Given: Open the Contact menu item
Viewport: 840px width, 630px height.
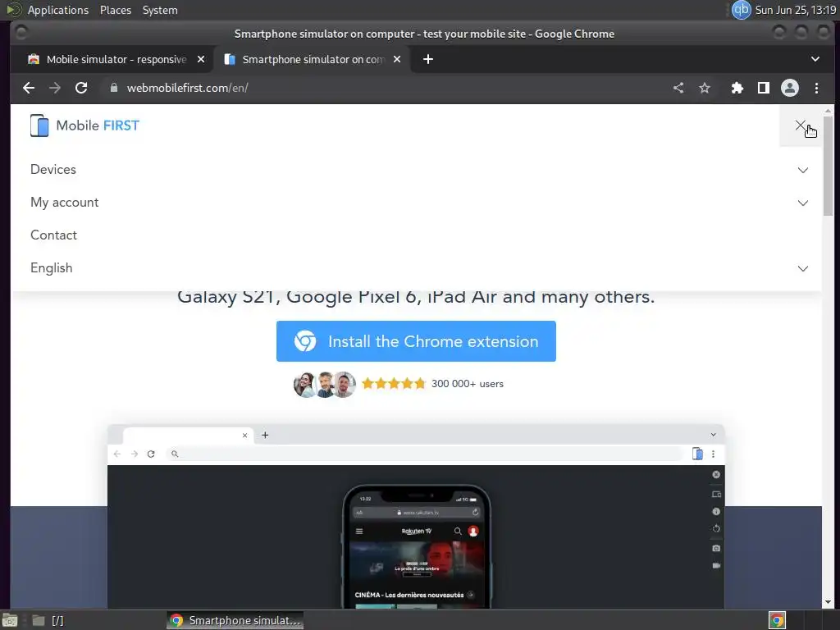Looking at the screenshot, I should [x=53, y=235].
